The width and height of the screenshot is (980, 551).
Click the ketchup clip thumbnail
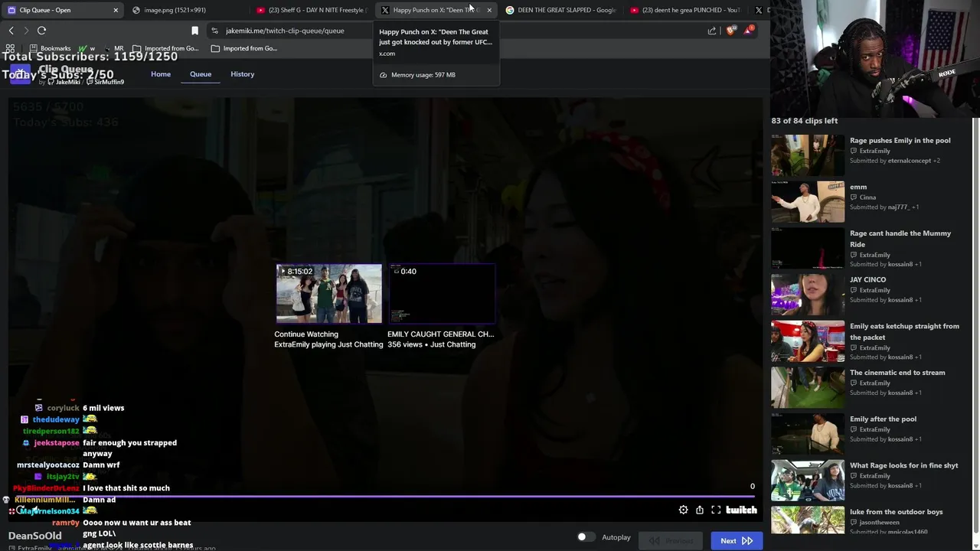(x=807, y=341)
